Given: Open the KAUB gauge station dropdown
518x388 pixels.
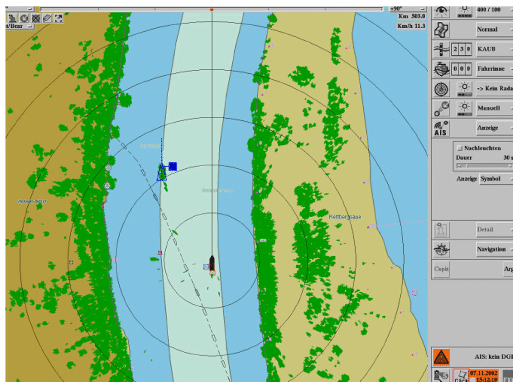Looking at the screenshot, I should click(495, 49).
